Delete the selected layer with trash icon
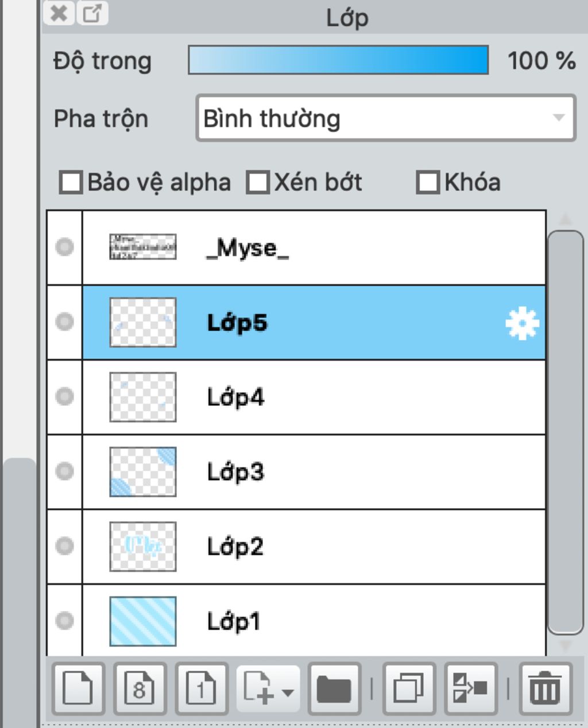The width and height of the screenshot is (588, 728). pos(545,688)
